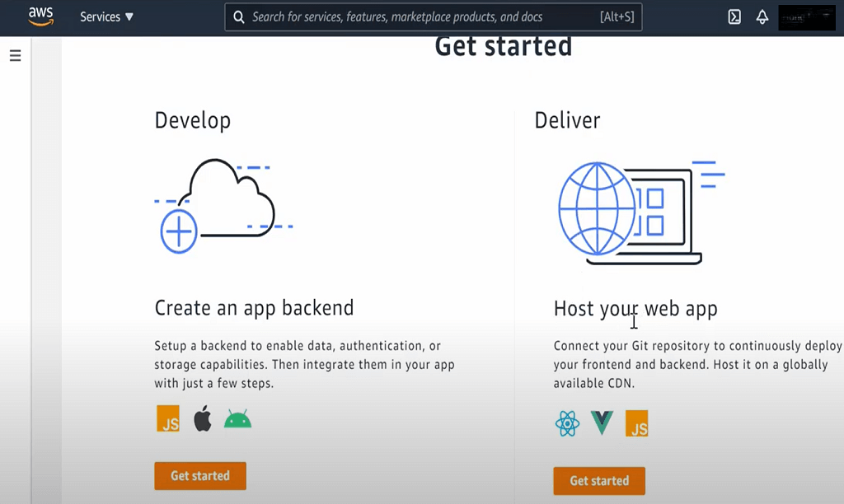Click the Apple logo icon
This screenshot has height=504, width=844.
203,418
